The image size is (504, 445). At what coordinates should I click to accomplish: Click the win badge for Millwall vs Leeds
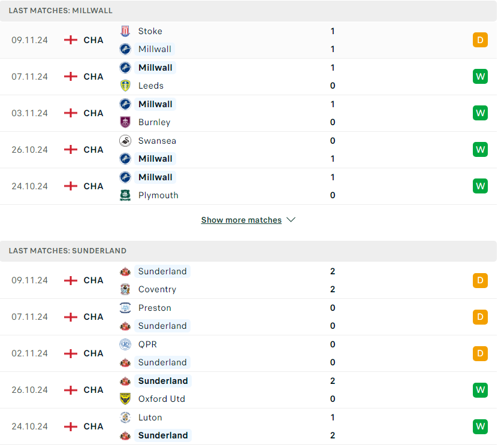(480, 77)
